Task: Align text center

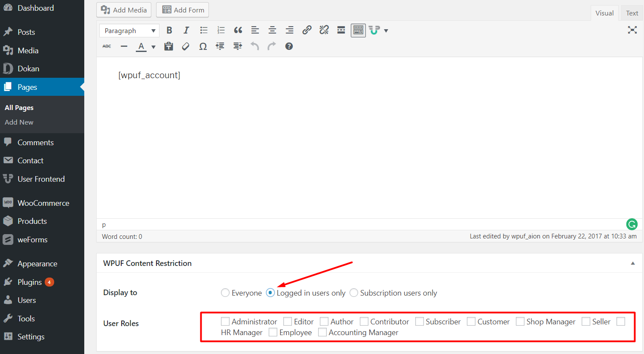Action: (272, 31)
